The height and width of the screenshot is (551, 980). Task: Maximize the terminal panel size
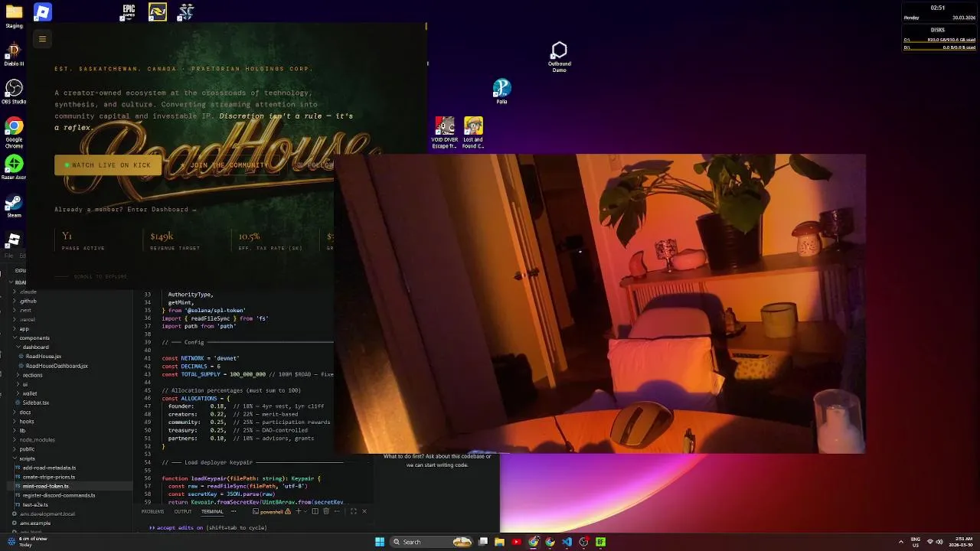[352, 511]
